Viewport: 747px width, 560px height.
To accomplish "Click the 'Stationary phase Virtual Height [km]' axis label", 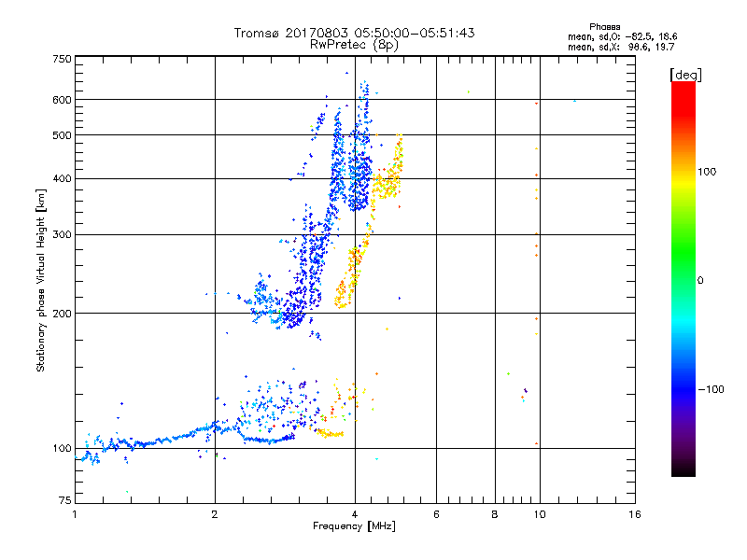I will pyautogui.click(x=41, y=280).
